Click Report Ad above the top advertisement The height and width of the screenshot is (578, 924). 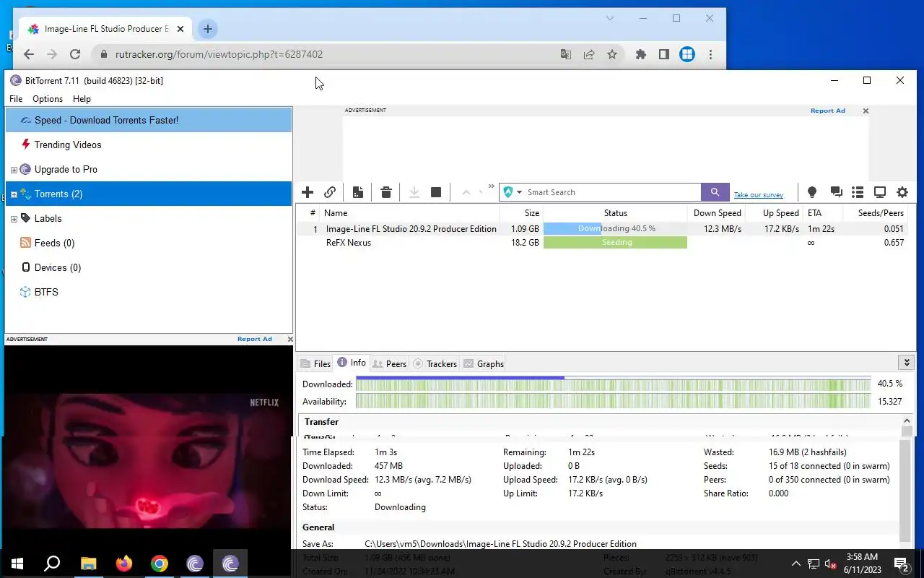pyautogui.click(x=827, y=111)
